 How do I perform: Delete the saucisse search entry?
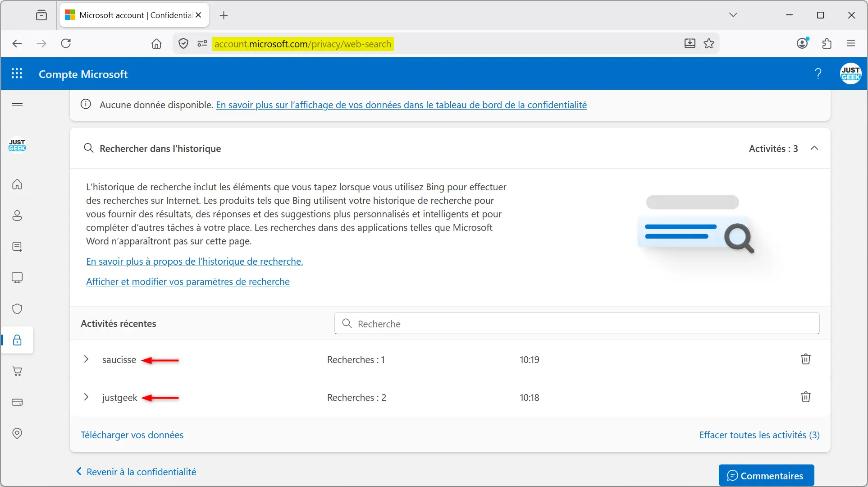point(805,359)
